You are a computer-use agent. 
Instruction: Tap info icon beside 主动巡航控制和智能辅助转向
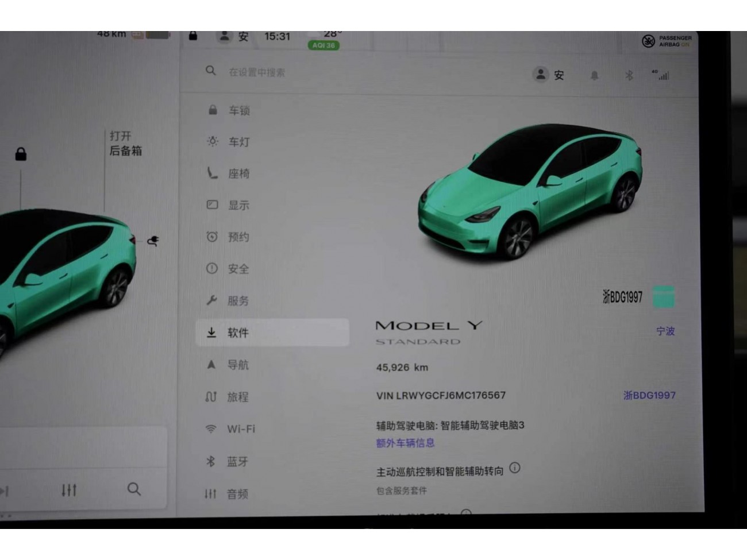515,468
